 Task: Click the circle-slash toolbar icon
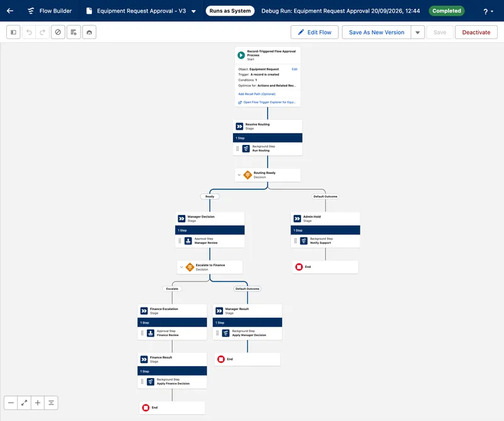58,32
